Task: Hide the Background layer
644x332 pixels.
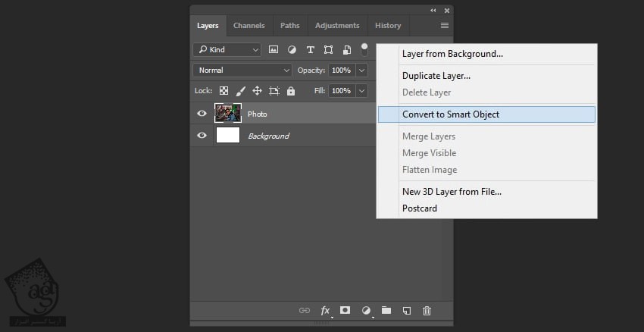Action: [x=202, y=136]
